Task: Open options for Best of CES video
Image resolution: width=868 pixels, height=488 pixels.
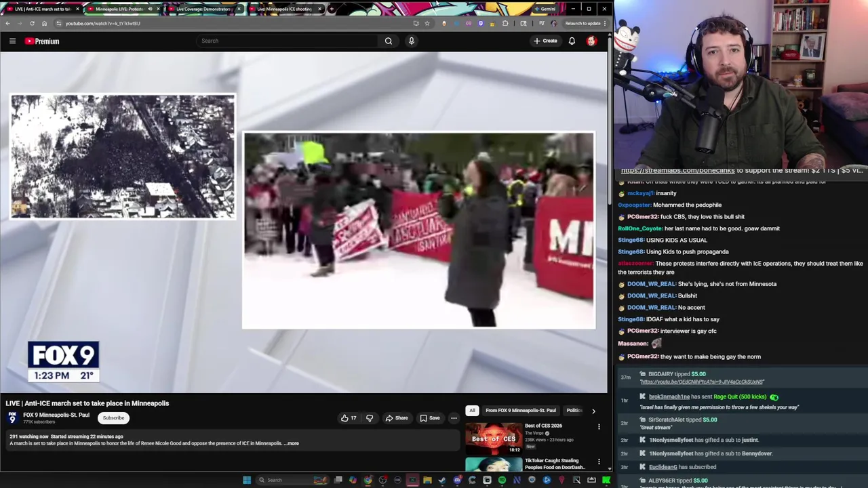Action: point(599,426)
